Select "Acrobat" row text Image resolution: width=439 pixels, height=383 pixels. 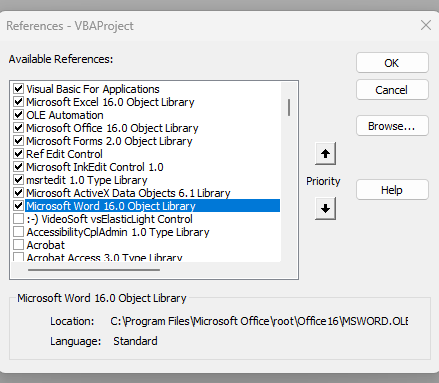click(46, 245)
